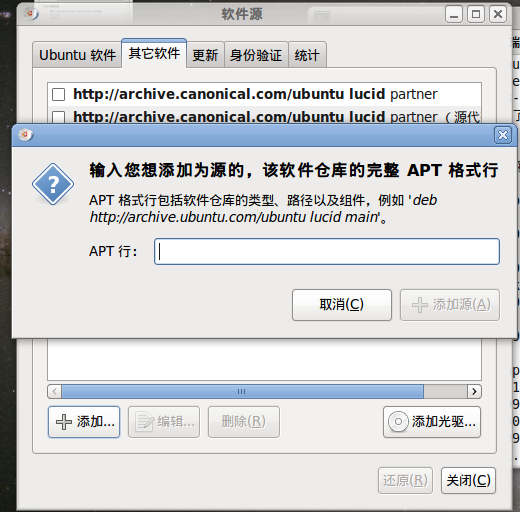Click the pencil icon on 编辑 button
The height and width of the screenshot is (512, 520).
[145, 422]
